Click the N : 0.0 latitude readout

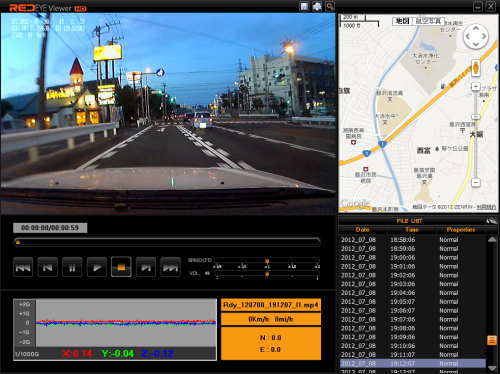coord(271,338)
